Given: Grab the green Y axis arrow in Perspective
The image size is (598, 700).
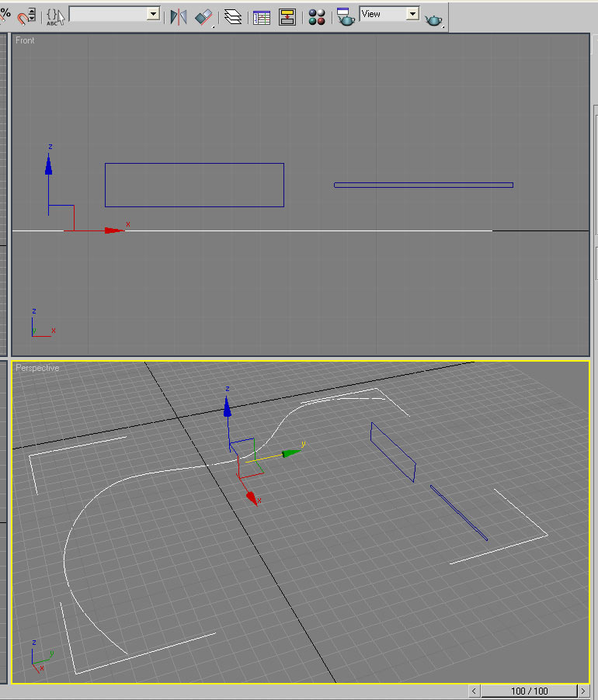Looking at the screenshot, I should coord(292,453).
